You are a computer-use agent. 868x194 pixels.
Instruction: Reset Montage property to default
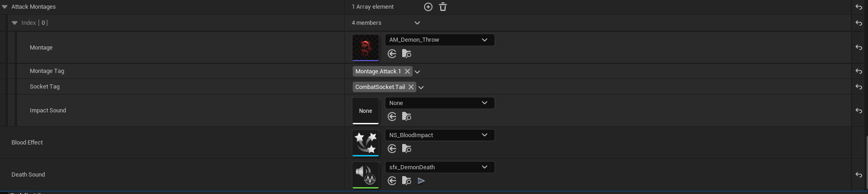pos(859,48)
